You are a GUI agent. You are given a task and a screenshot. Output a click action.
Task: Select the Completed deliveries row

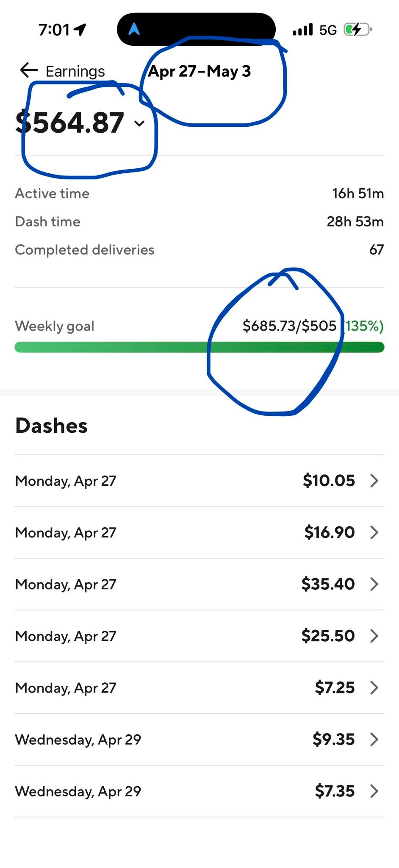click(199, 250)
